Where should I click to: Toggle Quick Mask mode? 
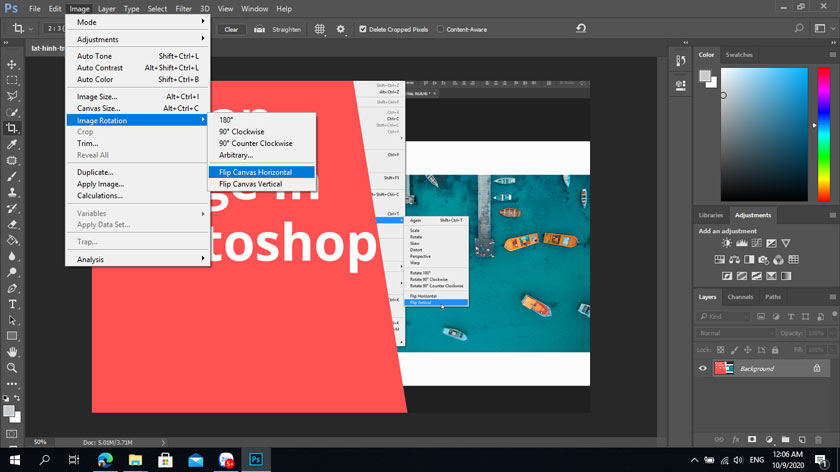(12, 434)
